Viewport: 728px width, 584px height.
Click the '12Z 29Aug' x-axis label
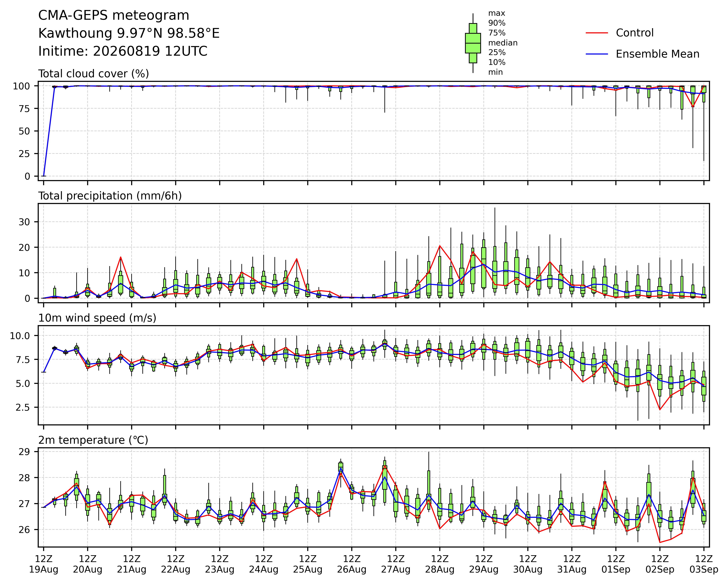tap(484, 564)
